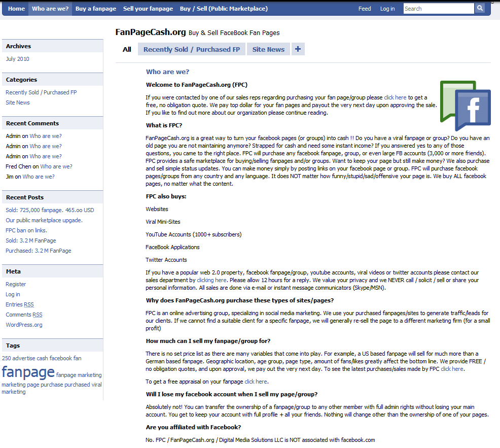Click the 'What is FPC?' heading
500x448 pixels.
click(x=164, y=125)
